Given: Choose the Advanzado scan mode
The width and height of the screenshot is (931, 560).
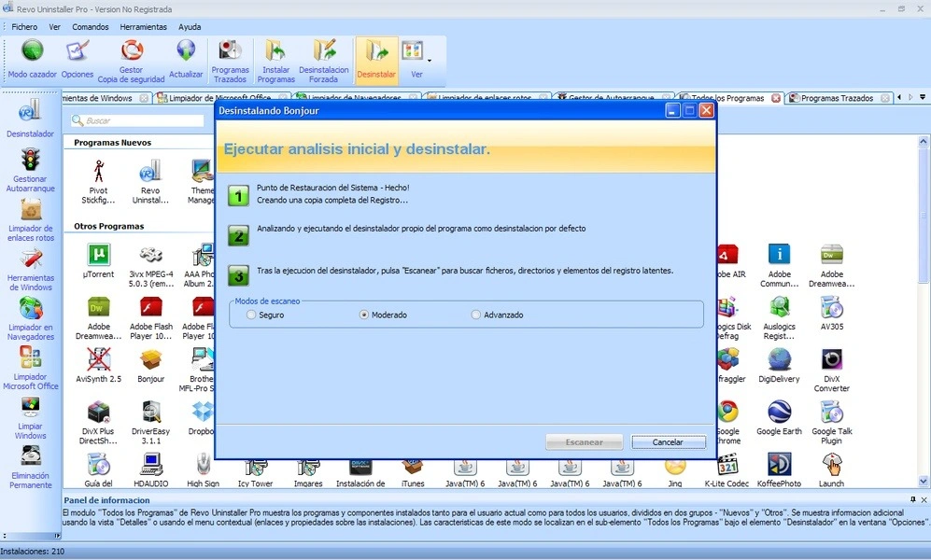Looking at the screenshot, I should pyautogui.click(x=498, y=315).
